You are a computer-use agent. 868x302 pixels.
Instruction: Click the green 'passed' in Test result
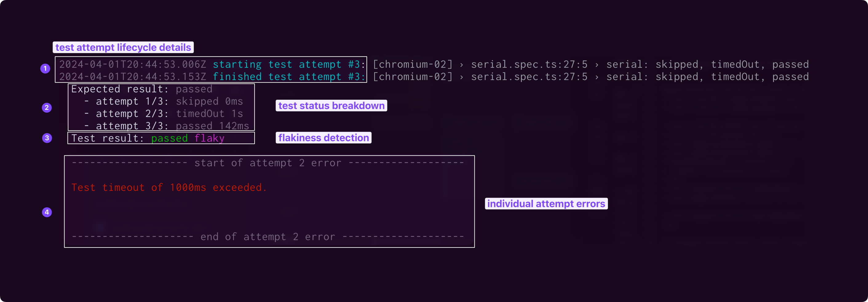[x=169, y=138]
